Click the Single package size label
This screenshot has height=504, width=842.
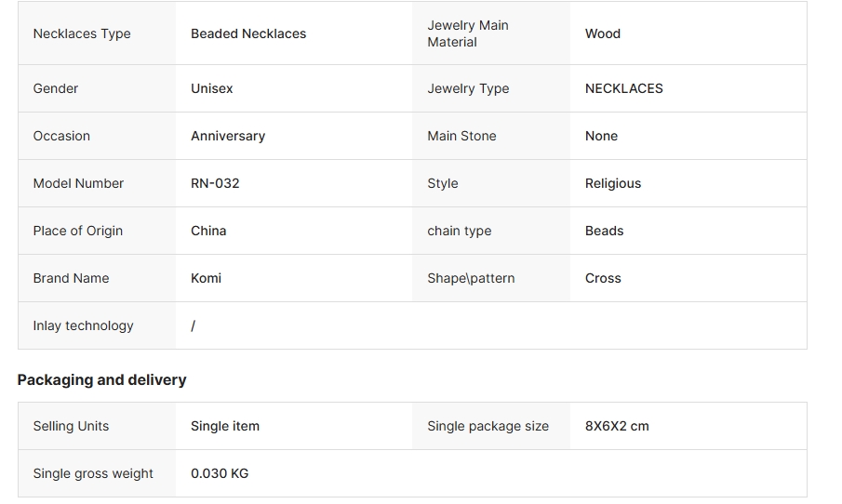[488, 426]
